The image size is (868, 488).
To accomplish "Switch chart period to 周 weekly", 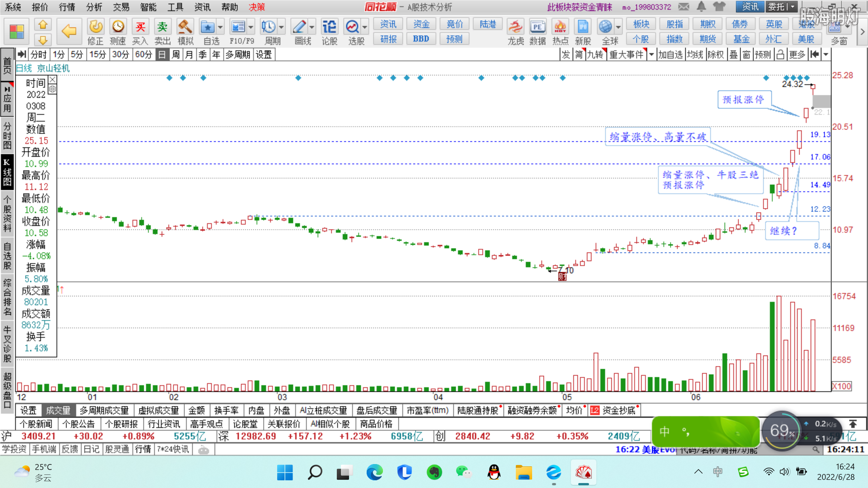I will tap(176, 55).
